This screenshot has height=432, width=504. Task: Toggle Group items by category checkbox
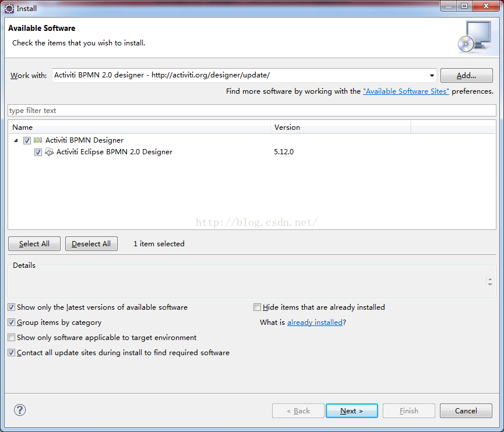pyautogui.click(x=12, y=323)
